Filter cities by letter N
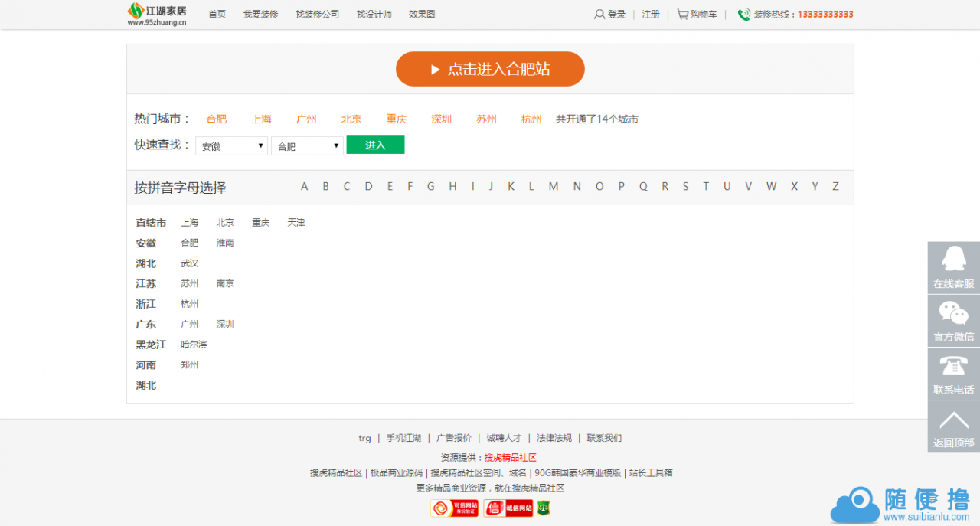Screen dimensions: 980x526 coord(577,186)
